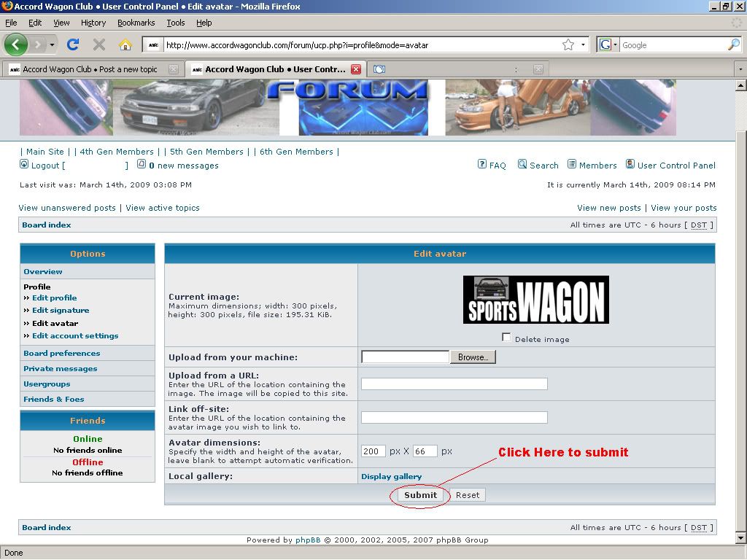
Task: Close the Post a new topic tab
Action: click(174, 69)
